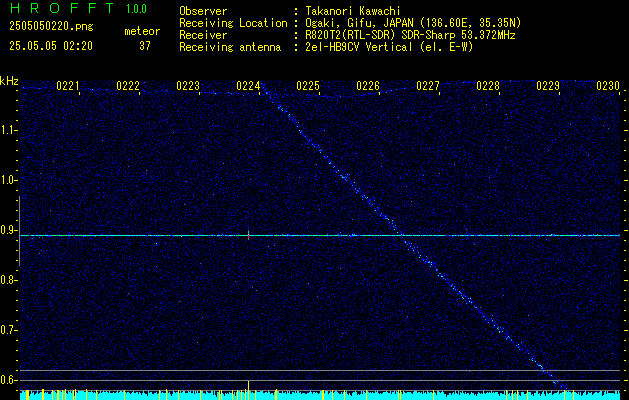Click the 2el-HB9CV Vertical antenna text
This screenshot has width=629, height=400.
click(x=389, y=47)
